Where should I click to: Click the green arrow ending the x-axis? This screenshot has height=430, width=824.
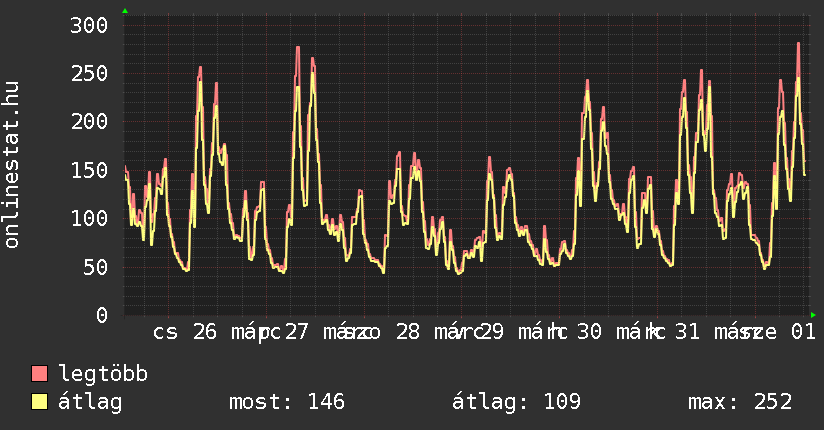pyautogui.click(x=813, y=315)
